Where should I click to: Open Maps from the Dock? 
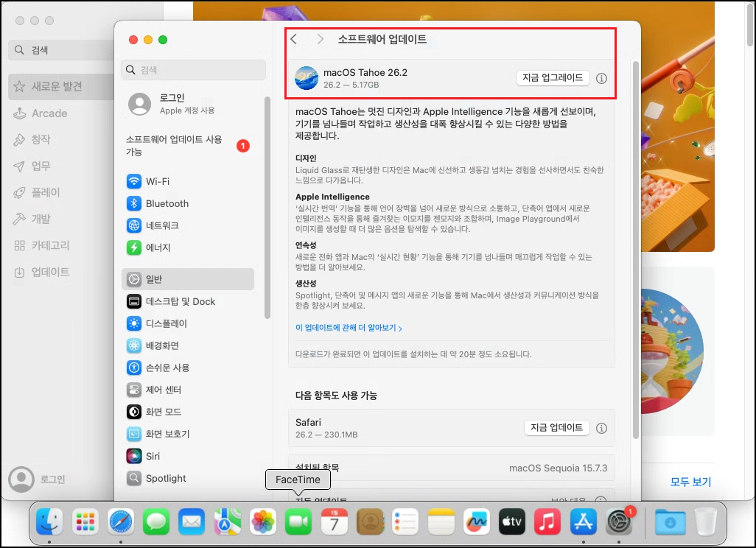(x=227, y=521)
